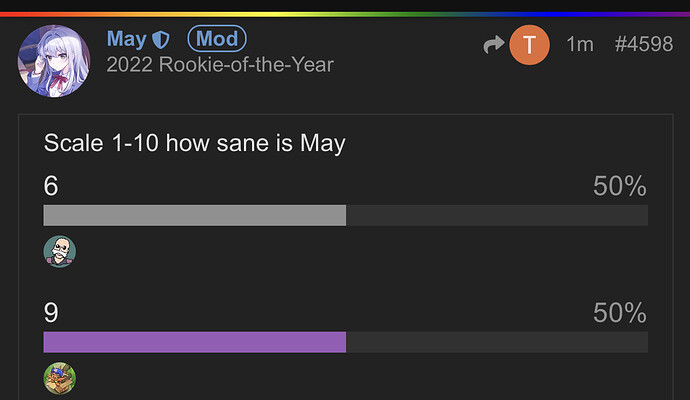This screenshot has width=690, height=400.
Task: Click the reply-to arrow icon
Action: click(493, 44)
